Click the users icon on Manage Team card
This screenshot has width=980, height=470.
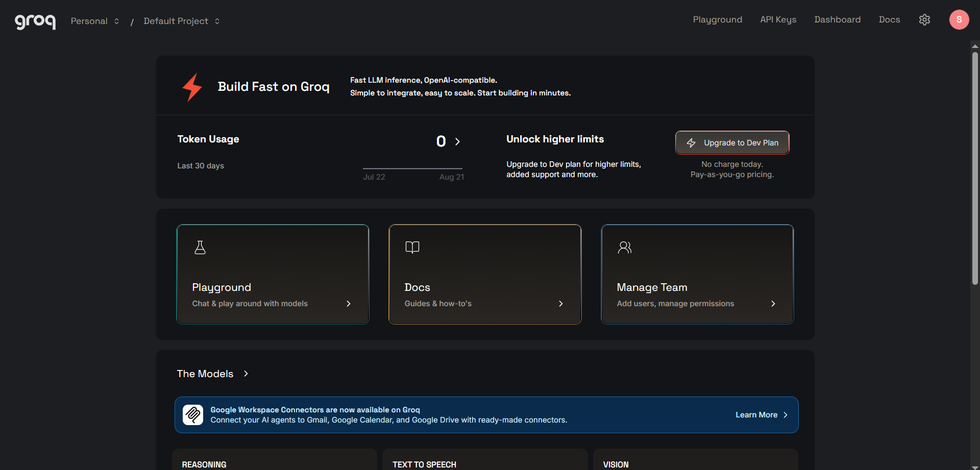point(625,248)
